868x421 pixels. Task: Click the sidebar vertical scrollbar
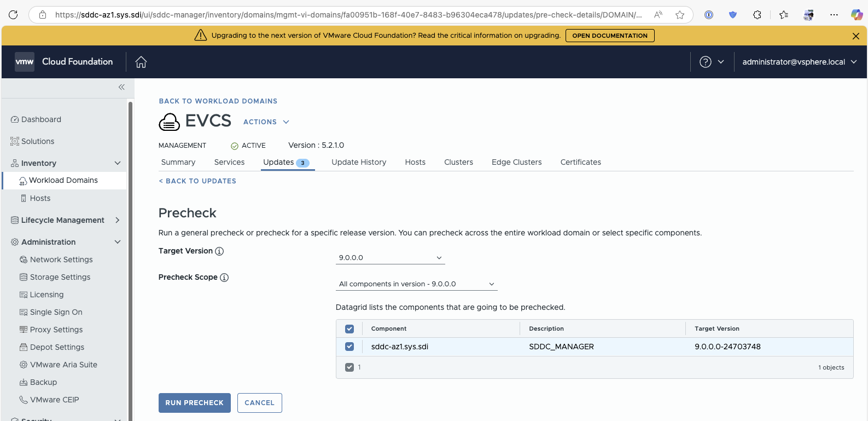(x=131, y=257)
